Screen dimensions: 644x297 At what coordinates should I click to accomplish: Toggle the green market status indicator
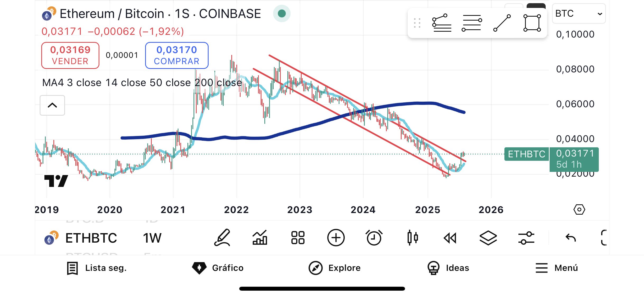[282, 13]
